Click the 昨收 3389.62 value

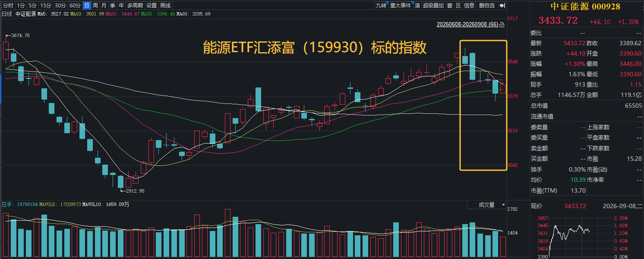(x=630, y=43)
